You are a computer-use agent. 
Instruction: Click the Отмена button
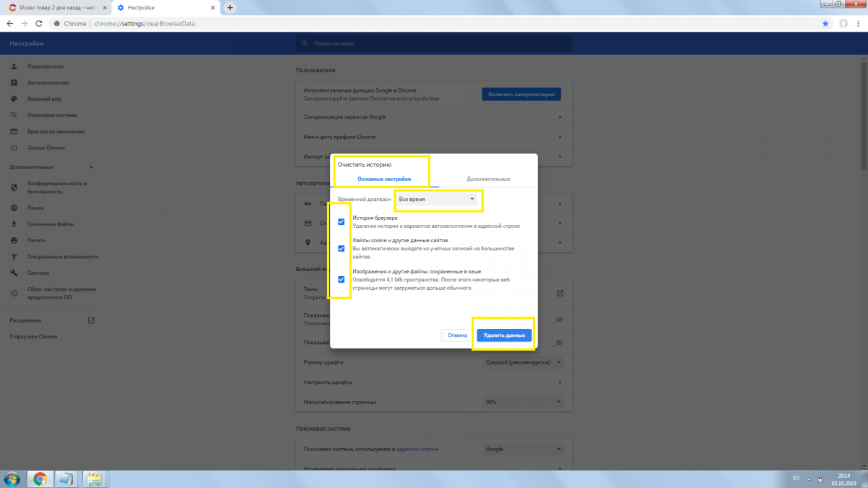(x=457, y=335)
